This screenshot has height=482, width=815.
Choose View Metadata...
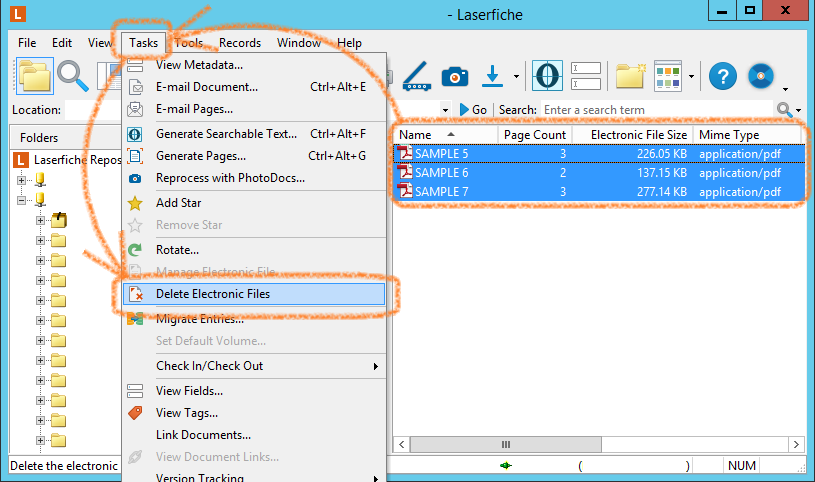pos(254,65)
